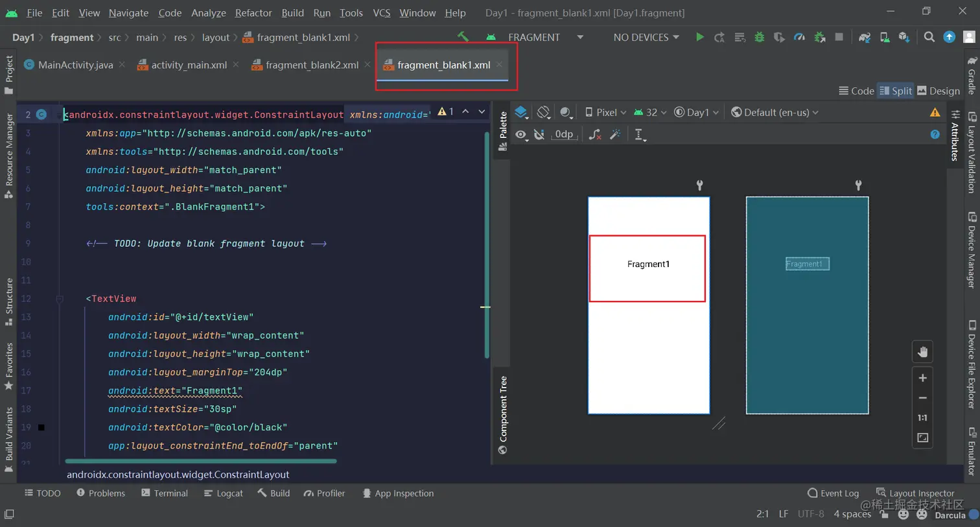Open the Design Surface layers icon

[x=522, y=112]
